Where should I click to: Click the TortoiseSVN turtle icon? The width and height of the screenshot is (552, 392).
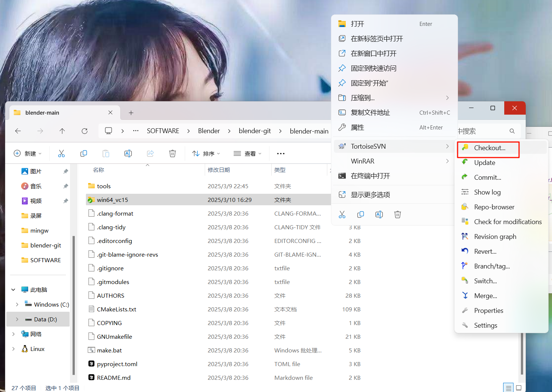coord(342,146)
